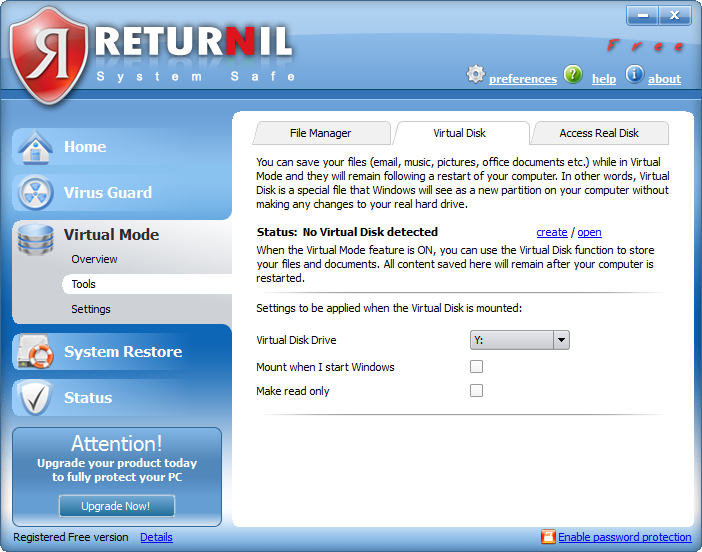
Task: Enable Make read only checkbox
Action: (476, 390)
